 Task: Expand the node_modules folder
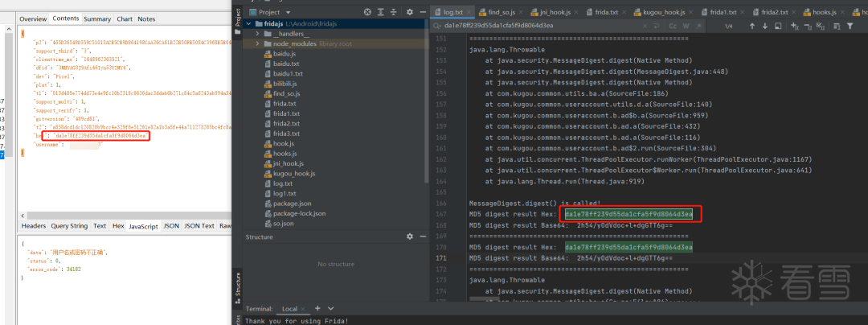coord(257,43)
